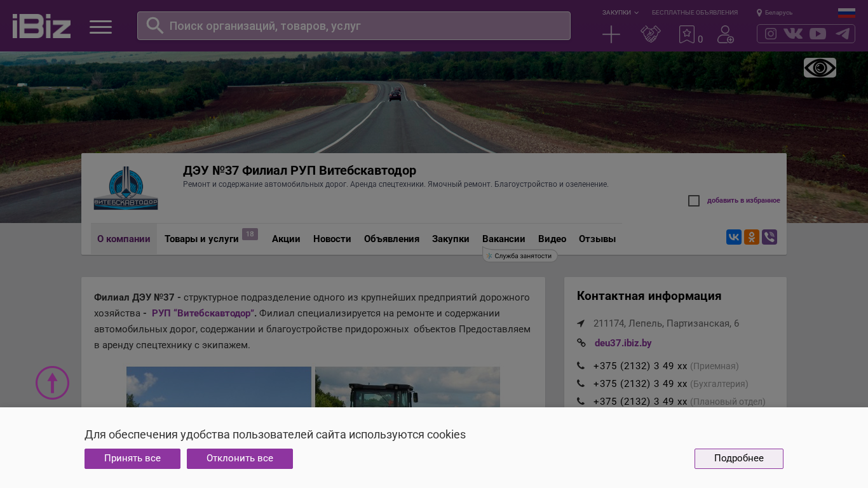Click Принять все cookies button
This screenshot has height=488, width=868.
tap(132, 459)
